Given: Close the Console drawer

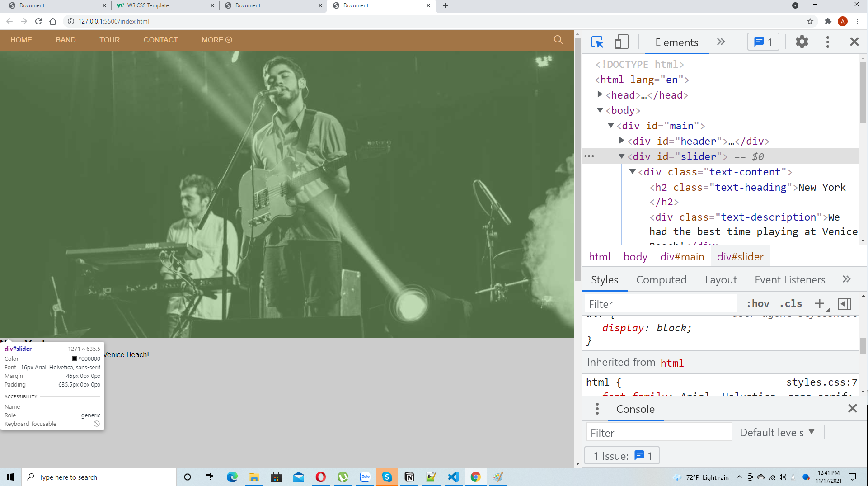Looking at the screenshot, I should click(x=852, y=408).
